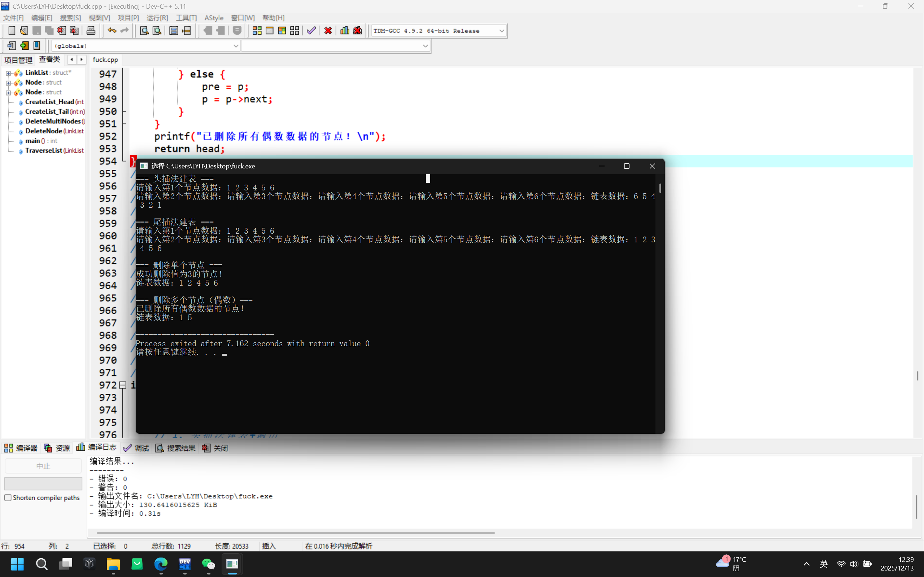Click the New file toolbar icon
Viewport: 924px width, 577px height.
[x=12, y=31]
